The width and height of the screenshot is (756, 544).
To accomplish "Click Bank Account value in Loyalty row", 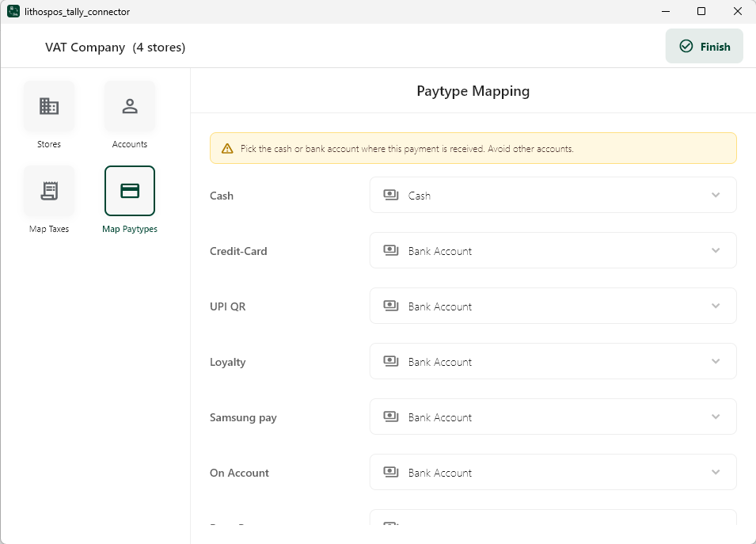I will pos(439,362).
